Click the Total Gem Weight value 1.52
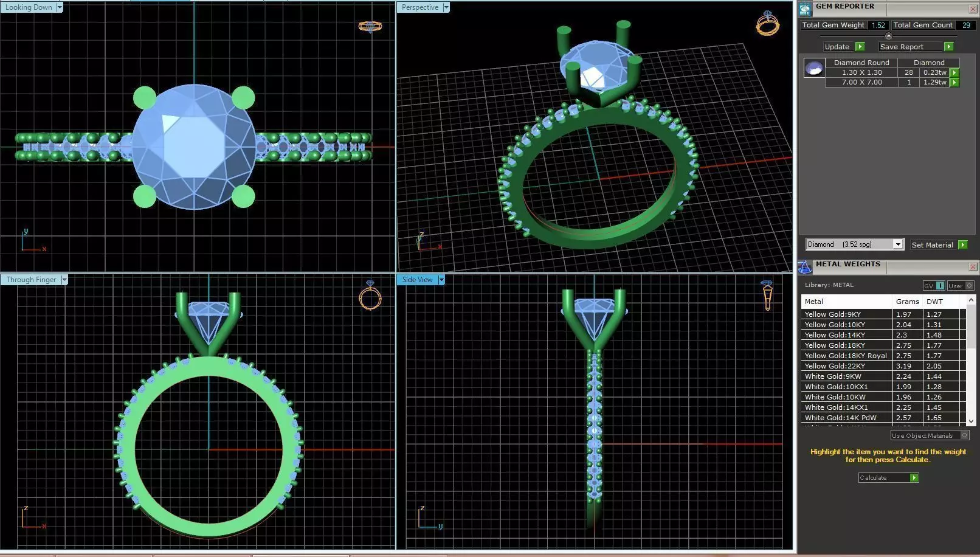 coord(878,25)
